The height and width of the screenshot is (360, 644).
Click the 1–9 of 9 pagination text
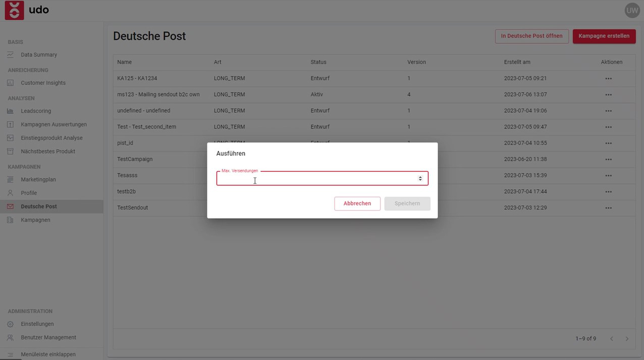[x=586, y=339]
